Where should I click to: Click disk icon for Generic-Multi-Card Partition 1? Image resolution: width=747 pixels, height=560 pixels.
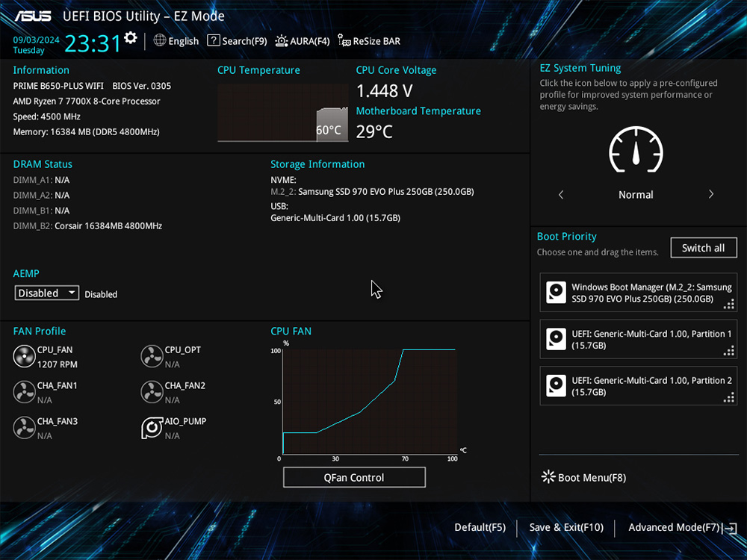(556, 339)
